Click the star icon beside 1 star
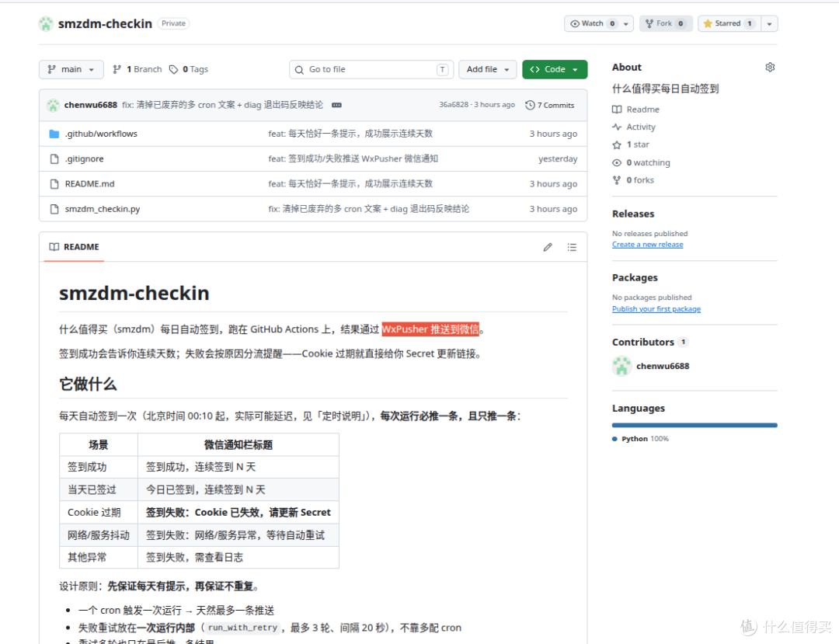The width and height of the screenshot is (839, 644). tap(617, 144)
